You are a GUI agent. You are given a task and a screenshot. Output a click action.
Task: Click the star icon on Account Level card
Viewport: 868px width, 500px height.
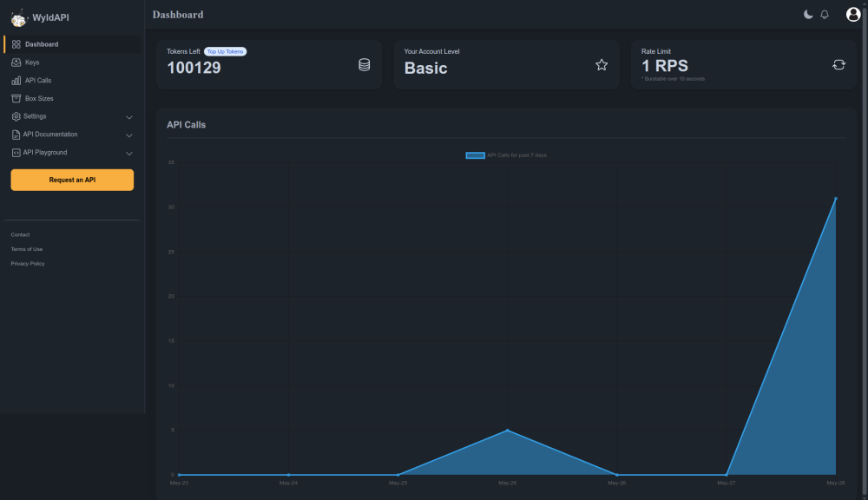(x=602, y=64)
